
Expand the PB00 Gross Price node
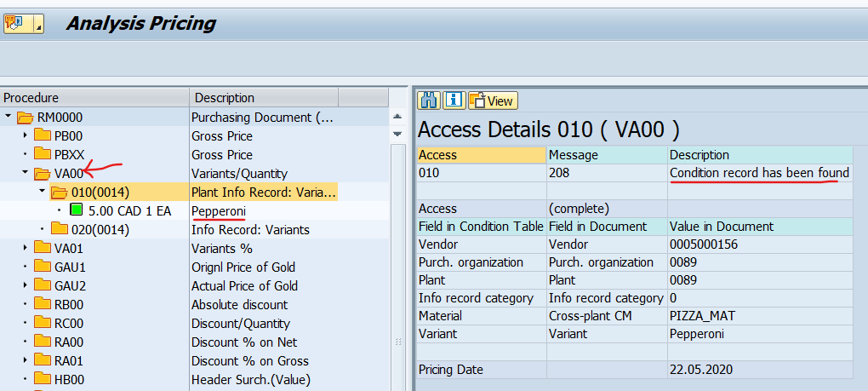[x=25, y=136]
